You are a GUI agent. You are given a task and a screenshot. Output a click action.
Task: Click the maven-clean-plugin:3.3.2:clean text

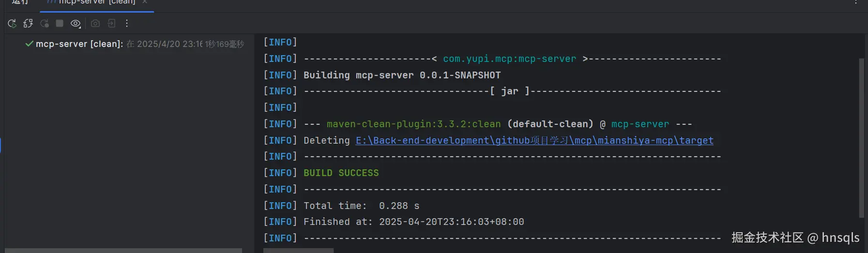pyautogui.click(x=413, y=124)
